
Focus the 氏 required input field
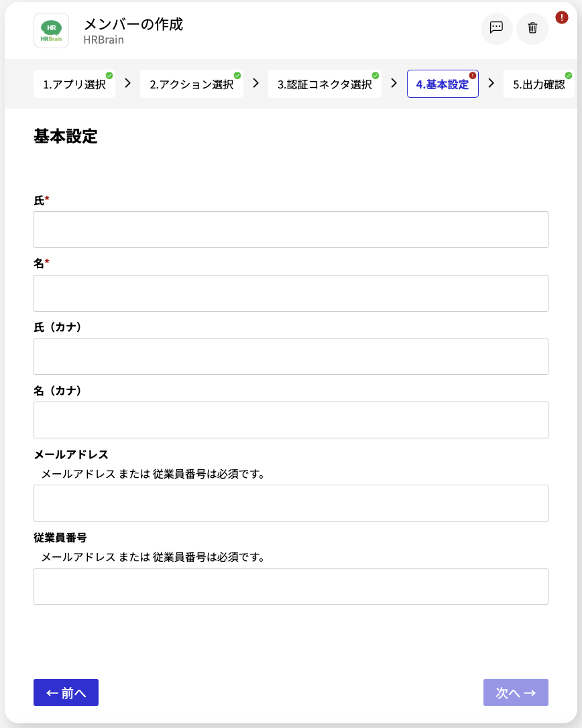click(291, 230)
